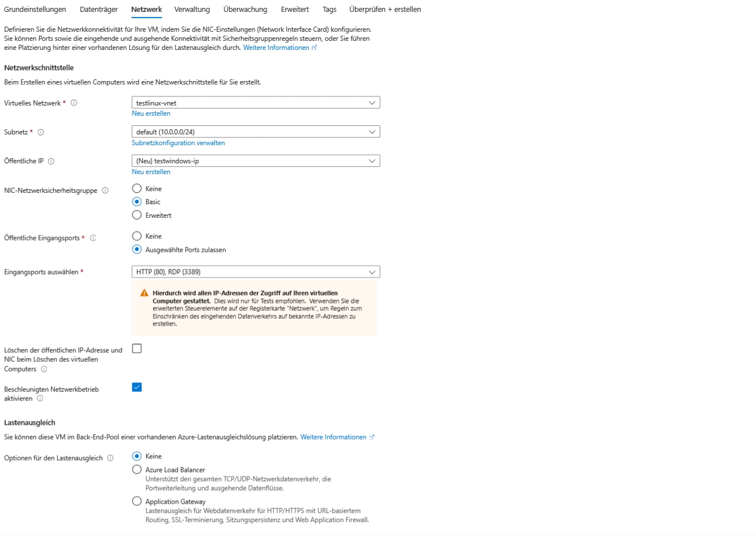Expand the Subnetz dropdown

[255, 132]
